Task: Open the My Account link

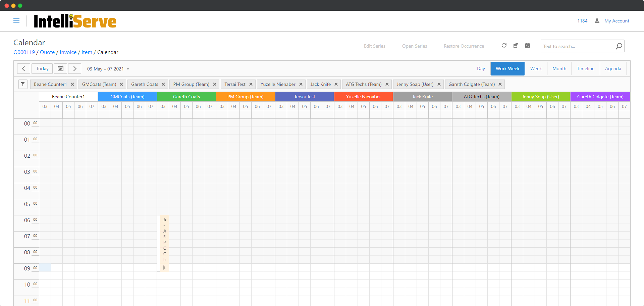Action: (617, 21)
